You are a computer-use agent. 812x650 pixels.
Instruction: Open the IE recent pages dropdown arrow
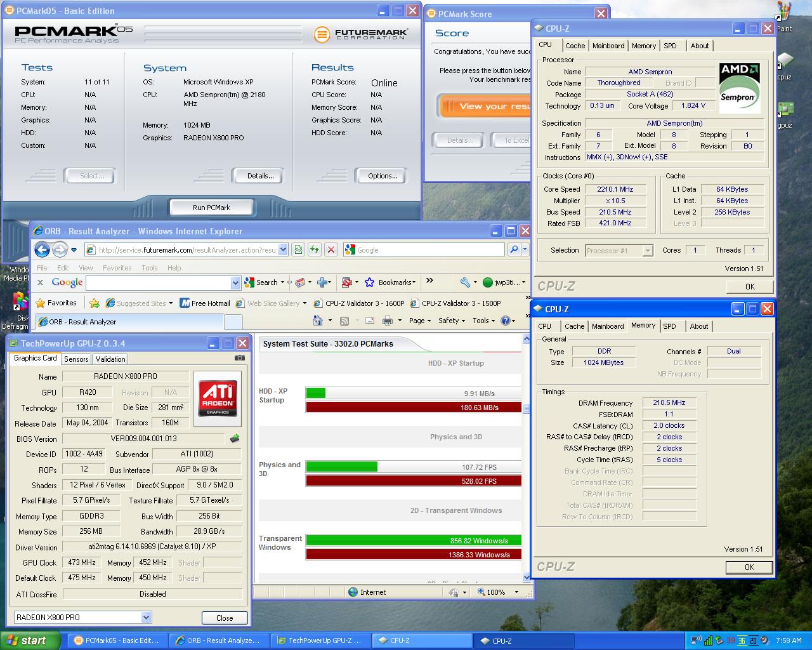tap(74, 250)
